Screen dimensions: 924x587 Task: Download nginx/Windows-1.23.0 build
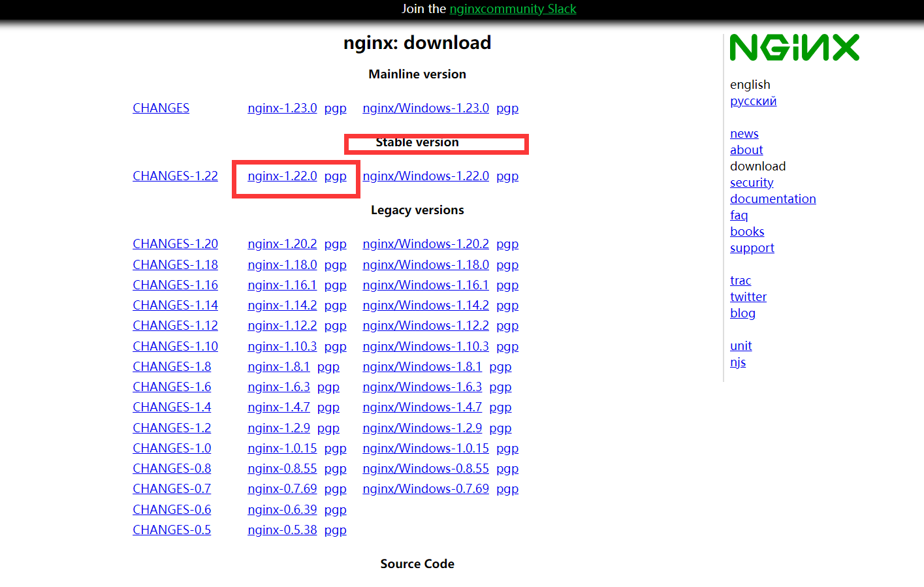point(426,108)
